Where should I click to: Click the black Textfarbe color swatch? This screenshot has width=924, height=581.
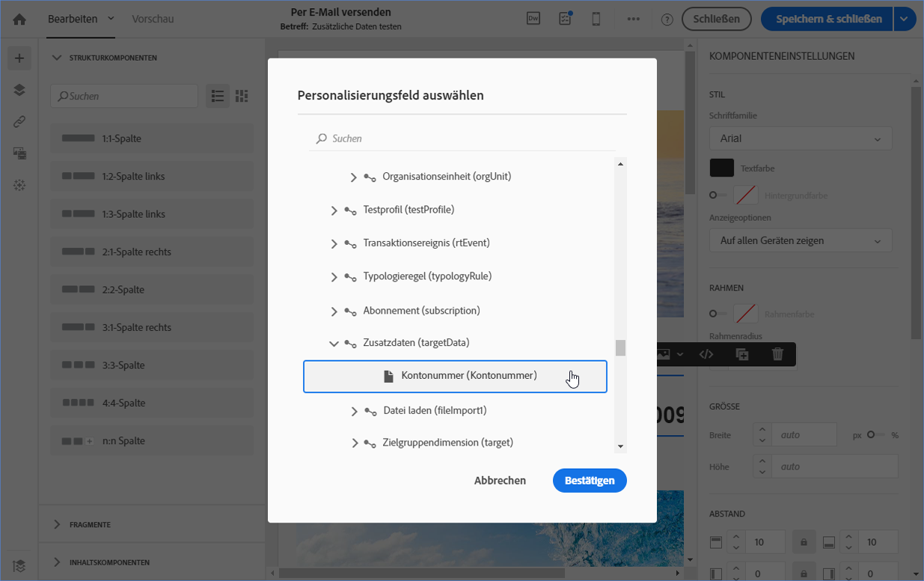722,168
